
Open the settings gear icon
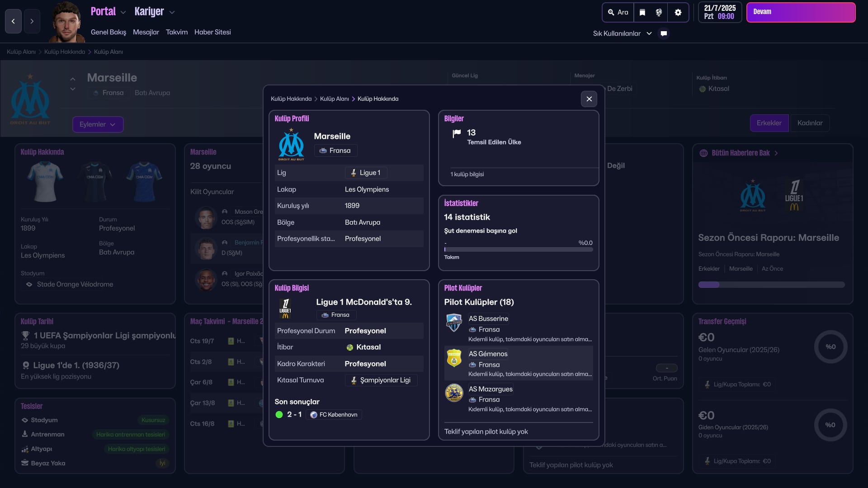pos(678,13)
